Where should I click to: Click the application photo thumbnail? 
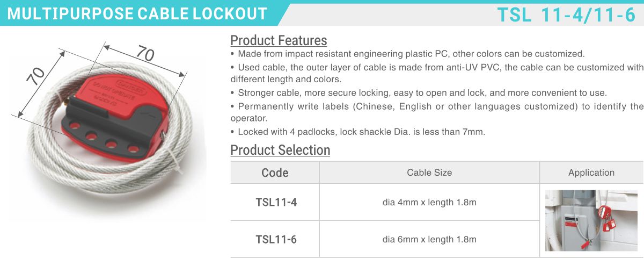tap(591, 220)
